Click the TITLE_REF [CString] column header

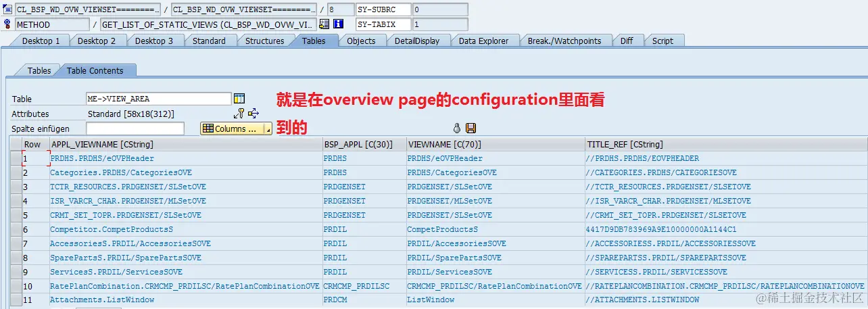(x=726, y=144)
